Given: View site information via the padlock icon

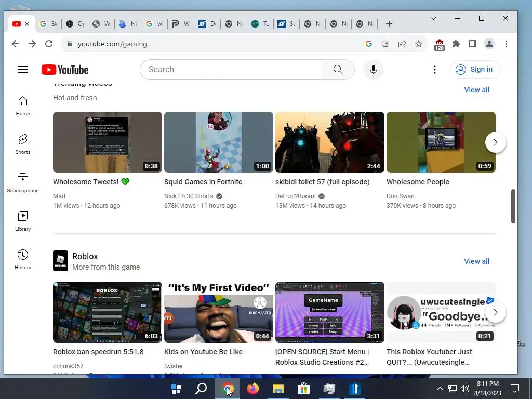Looking at the screenshot, I should click(70, 44).
